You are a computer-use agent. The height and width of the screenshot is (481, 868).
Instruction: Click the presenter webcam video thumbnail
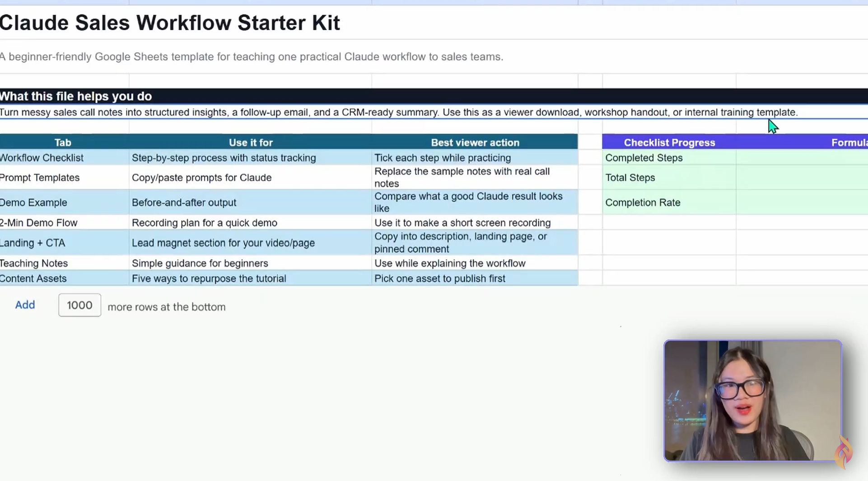pos(752,401)
